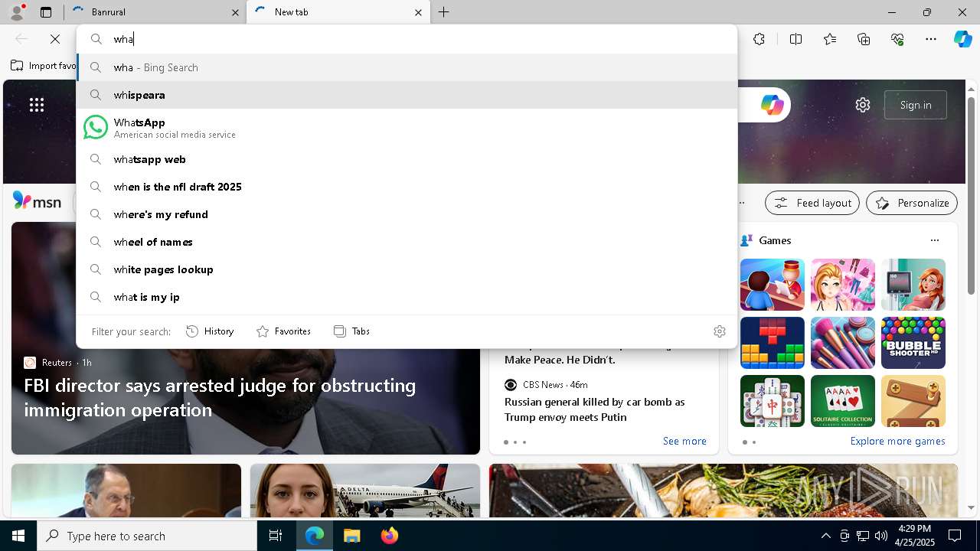Open the Bubble Shooter game
The image size is (980, 551).
(x=913, y=343)
